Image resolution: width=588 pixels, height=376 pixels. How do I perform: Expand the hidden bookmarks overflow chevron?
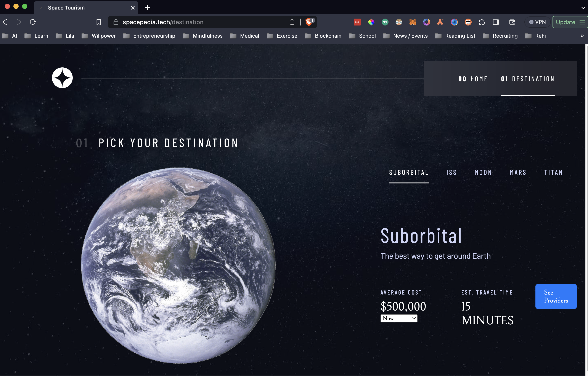(x=582, y=36)
